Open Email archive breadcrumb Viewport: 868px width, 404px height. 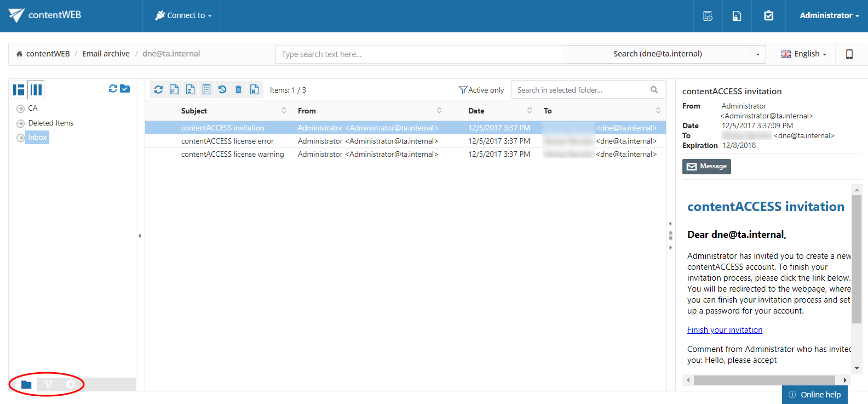pos(106,54)
